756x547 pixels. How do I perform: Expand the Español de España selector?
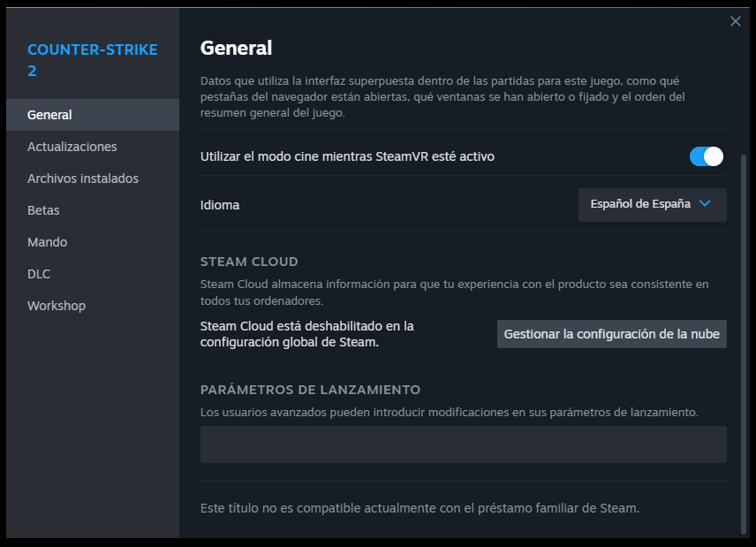[x=652, y=204]
